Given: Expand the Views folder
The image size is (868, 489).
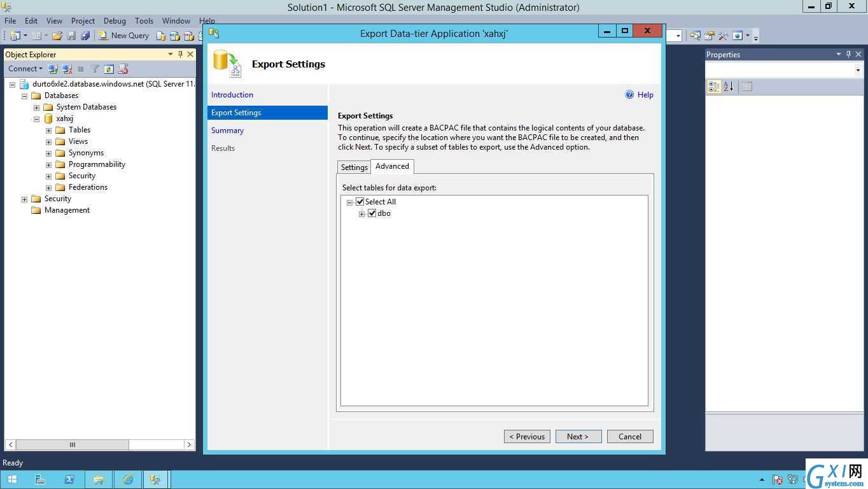Looking at the screenshot, I should click(48, 142).
